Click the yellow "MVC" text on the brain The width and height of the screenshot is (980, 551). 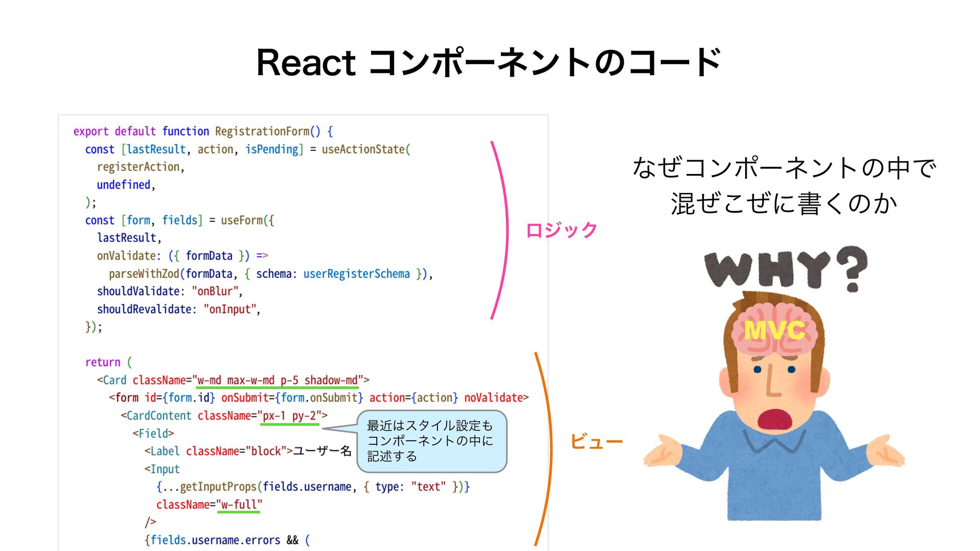(775, 331)
